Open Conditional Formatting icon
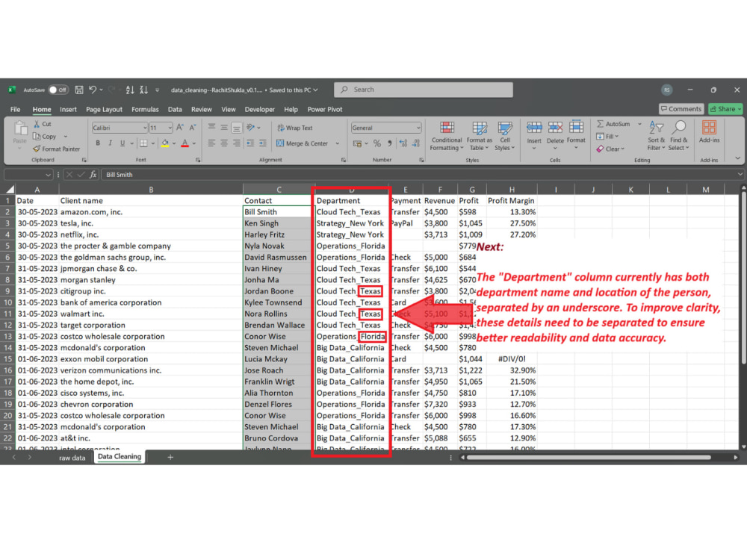 [x=447, y=128]
